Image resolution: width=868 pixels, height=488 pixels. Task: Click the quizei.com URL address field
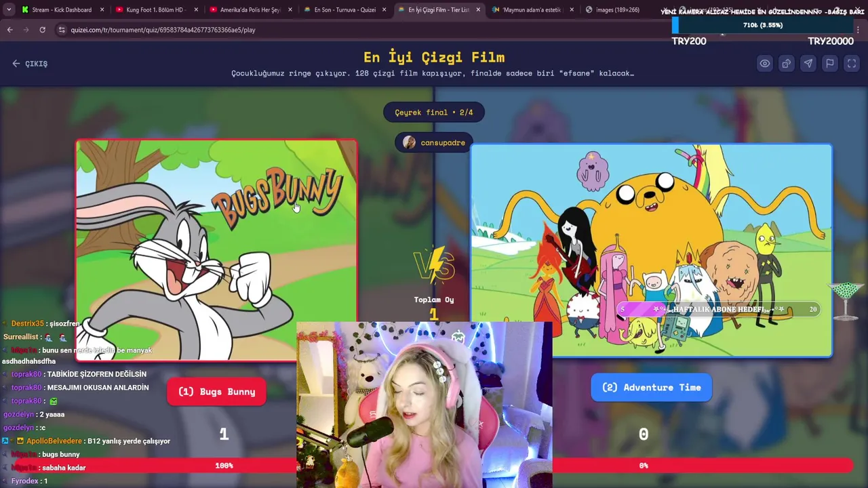(163, 30)
